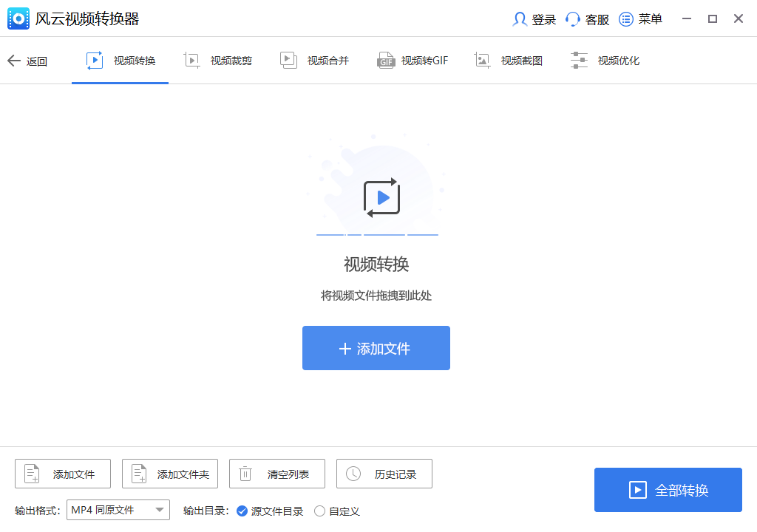Open the 输出格式 format dropdown
This screenshot has height=532, width=757.
118,510
